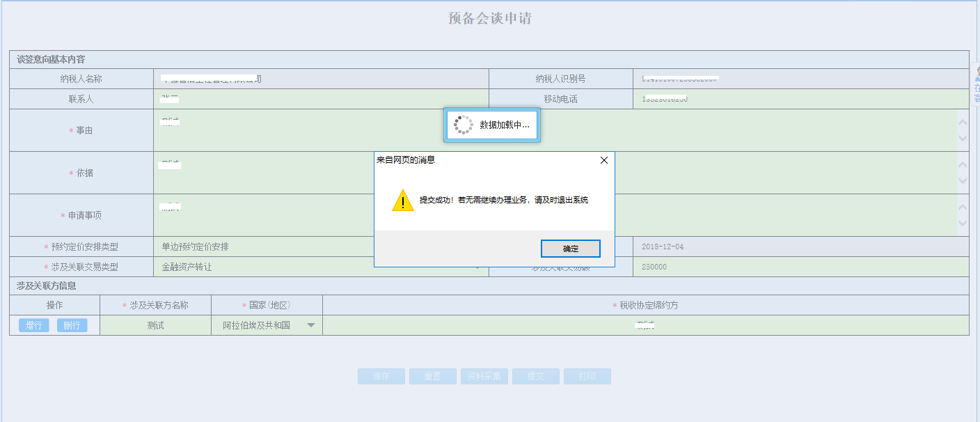The height and width of the screenshot is (422, 980).
Task: Click the 提交 submit button
Action: pyautogui.click(x=535, y=376)
